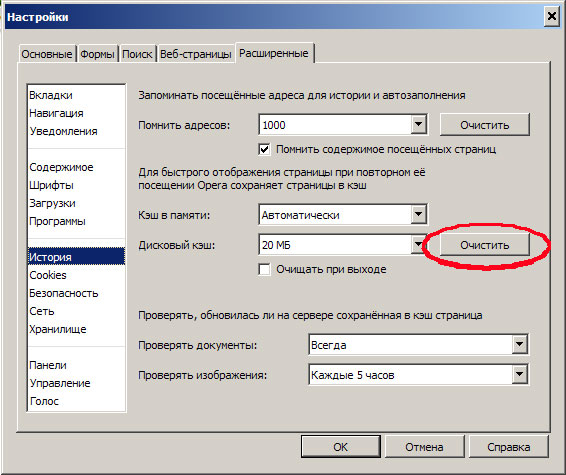566x475 pixels.
Task: Open help via the Справка button
Action: pyautogui.click(x=509, y=447)
